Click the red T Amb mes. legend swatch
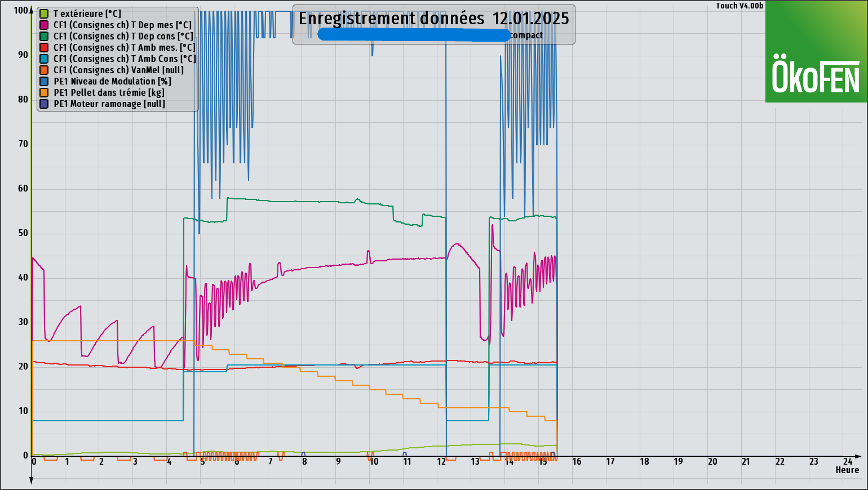Image resolution: width=868 pixels, height=490 pixels. 44,47
